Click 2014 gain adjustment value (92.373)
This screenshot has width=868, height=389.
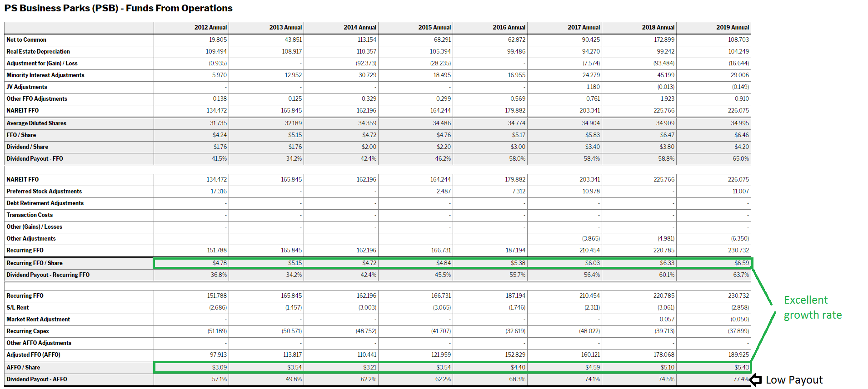pyautogui.click(x=366, y=64)
